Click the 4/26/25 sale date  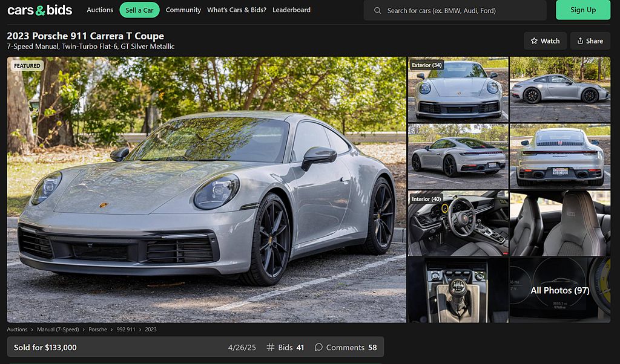coord(242,348)
